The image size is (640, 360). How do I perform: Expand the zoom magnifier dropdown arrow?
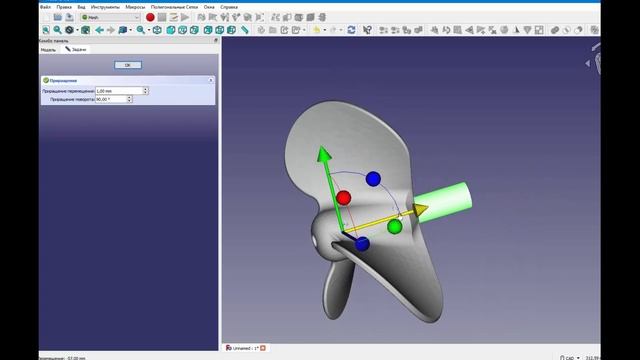tap(149, 30)
